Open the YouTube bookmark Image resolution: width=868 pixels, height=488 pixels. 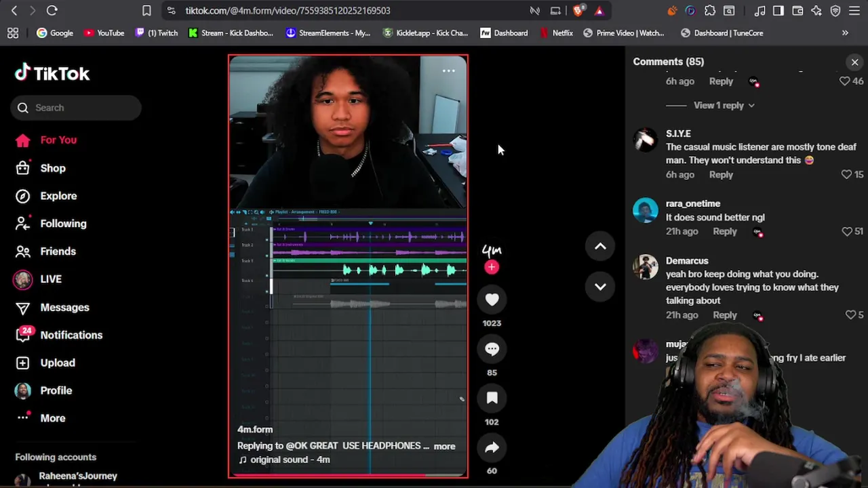[104, 33]
